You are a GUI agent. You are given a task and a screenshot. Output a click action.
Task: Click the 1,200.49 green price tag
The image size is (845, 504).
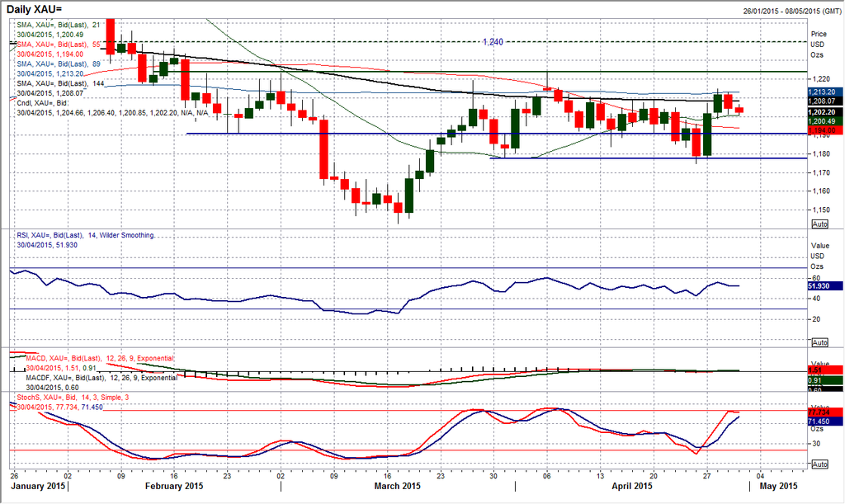pyautogui.click(x=825, y=121)
